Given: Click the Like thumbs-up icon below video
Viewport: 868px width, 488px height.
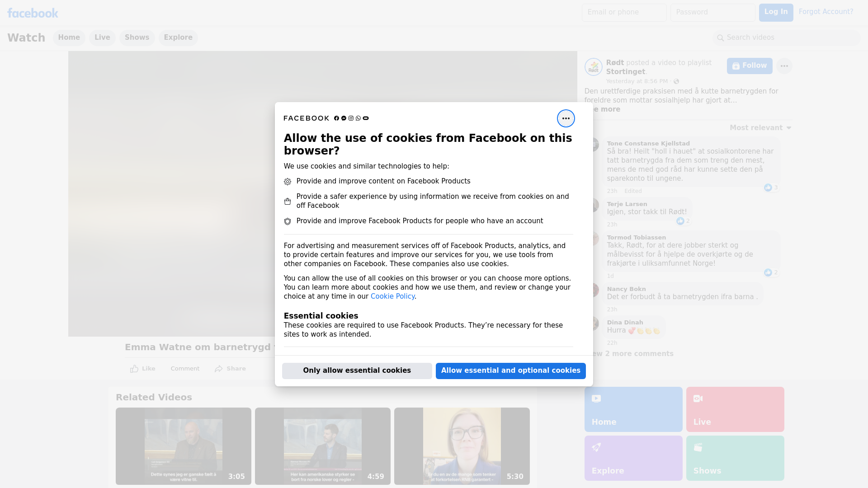Looking at the screenshot, I should pos(134,369).
